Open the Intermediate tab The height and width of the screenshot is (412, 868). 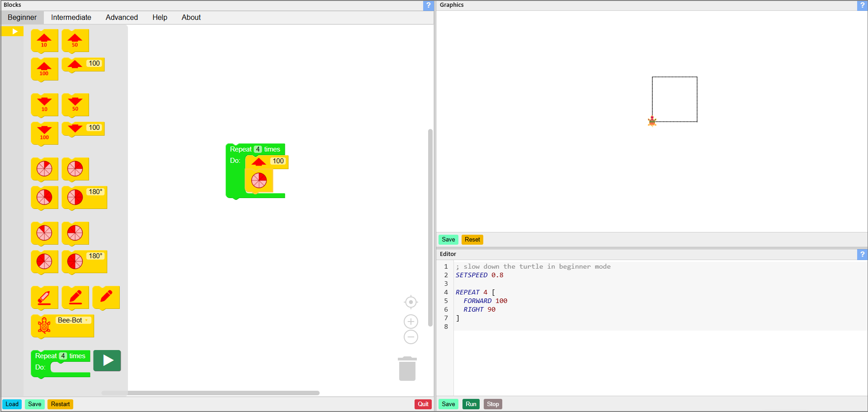[71, 18]
